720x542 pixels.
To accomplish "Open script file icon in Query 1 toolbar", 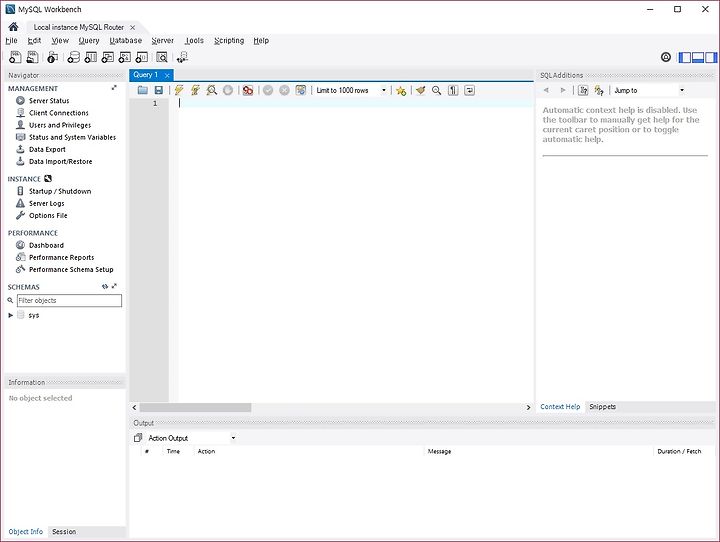I will coord(143,90).
